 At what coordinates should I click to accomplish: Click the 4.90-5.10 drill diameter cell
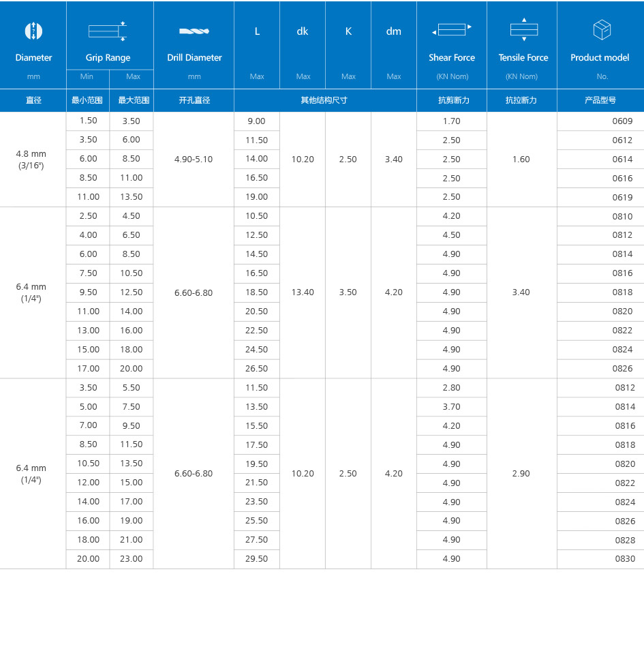(194, 160)
